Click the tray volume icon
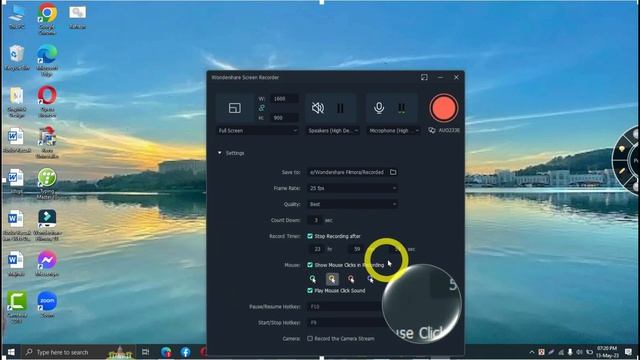Image resolution: width=640 pixels, height=360 pixels. click(579, 352)
